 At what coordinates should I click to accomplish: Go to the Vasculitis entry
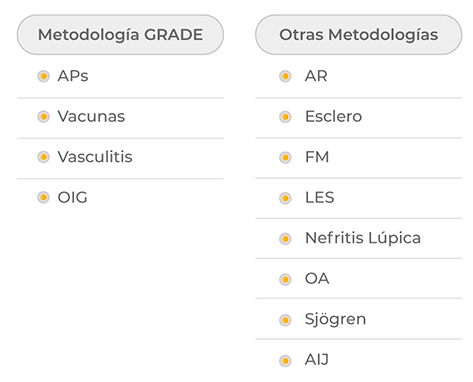tap(95, 157)
